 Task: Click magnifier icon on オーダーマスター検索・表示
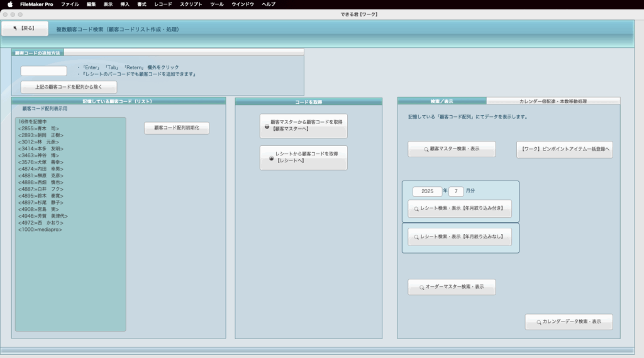click(x=421, y=288)
